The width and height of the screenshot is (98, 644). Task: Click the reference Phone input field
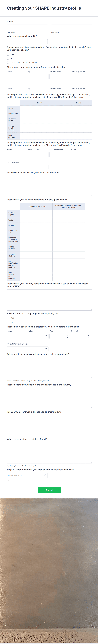tap(81, 155)
